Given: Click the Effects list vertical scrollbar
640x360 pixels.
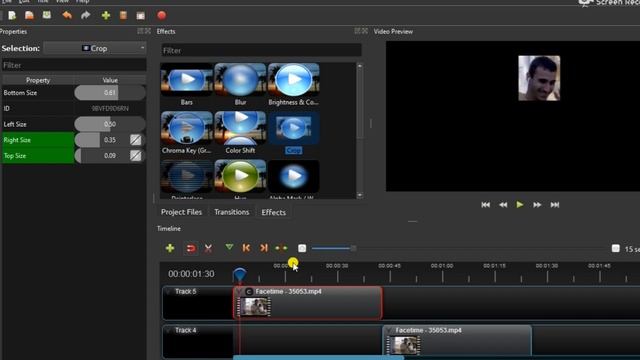Looking at the screenshot, I should click(360, 130).
